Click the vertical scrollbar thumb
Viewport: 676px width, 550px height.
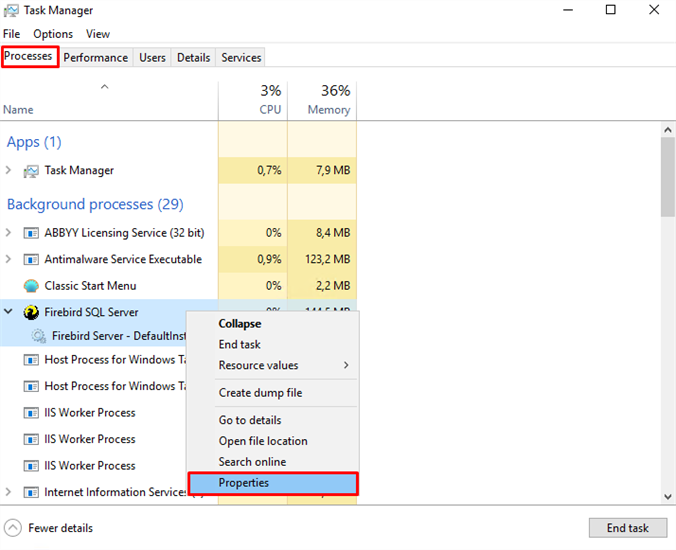point(668,177)
